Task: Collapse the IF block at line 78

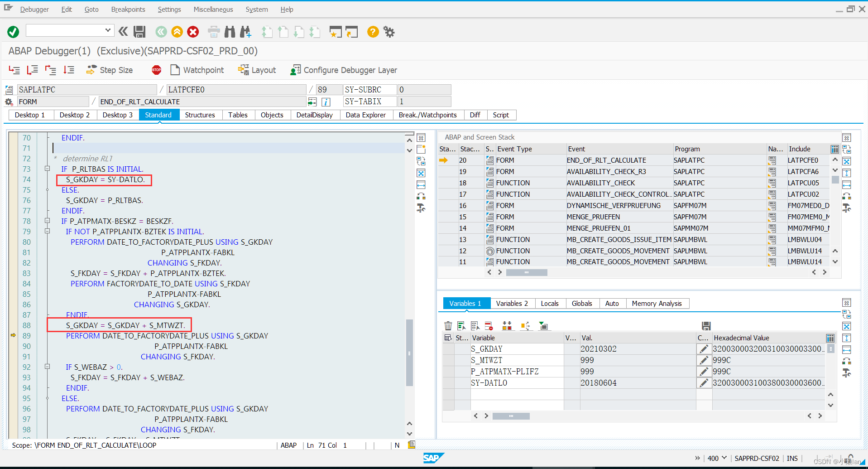Action: 47,221
